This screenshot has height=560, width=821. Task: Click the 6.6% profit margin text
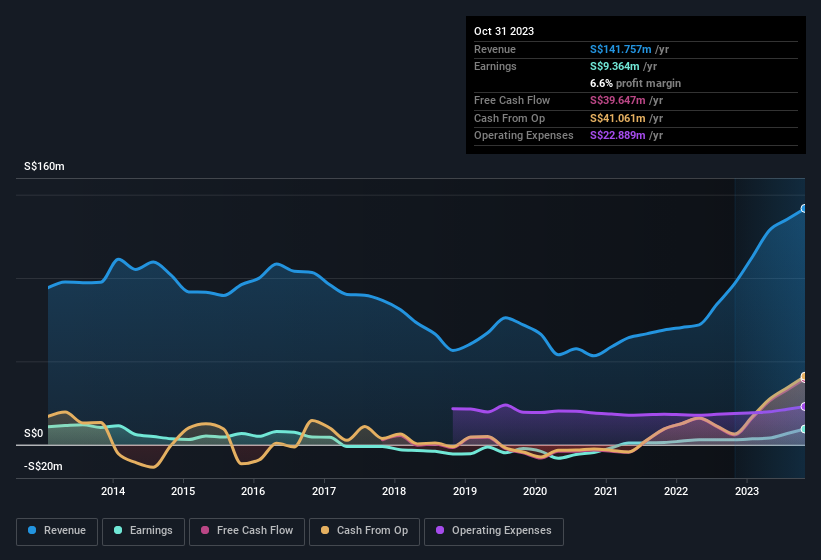(x=636, y=83)
